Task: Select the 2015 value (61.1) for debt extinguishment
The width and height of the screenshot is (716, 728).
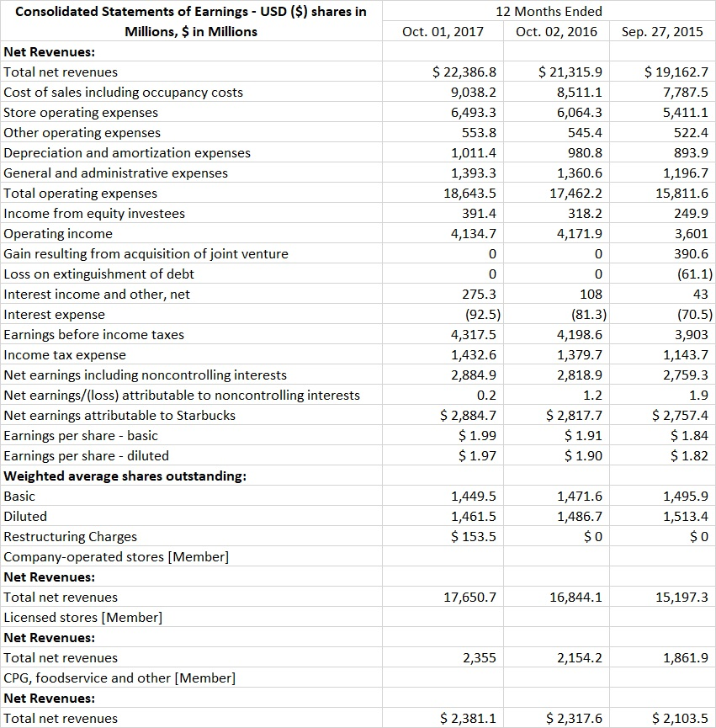Action: [x=694, y=274]
